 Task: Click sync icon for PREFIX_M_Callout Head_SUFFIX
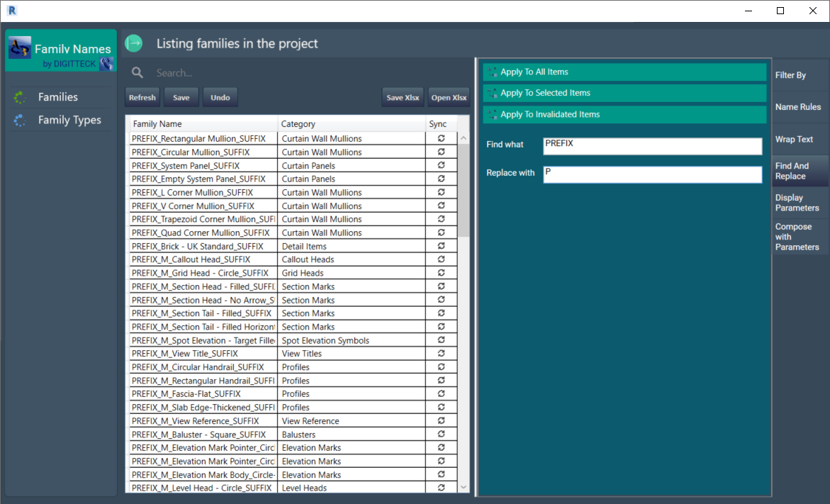pyautogui.click(x=441, y=259)
